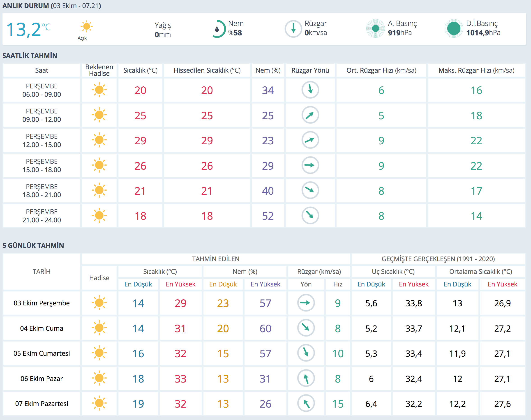Click the wind arrow for 09.00 - 12.00

click(310, 115)
